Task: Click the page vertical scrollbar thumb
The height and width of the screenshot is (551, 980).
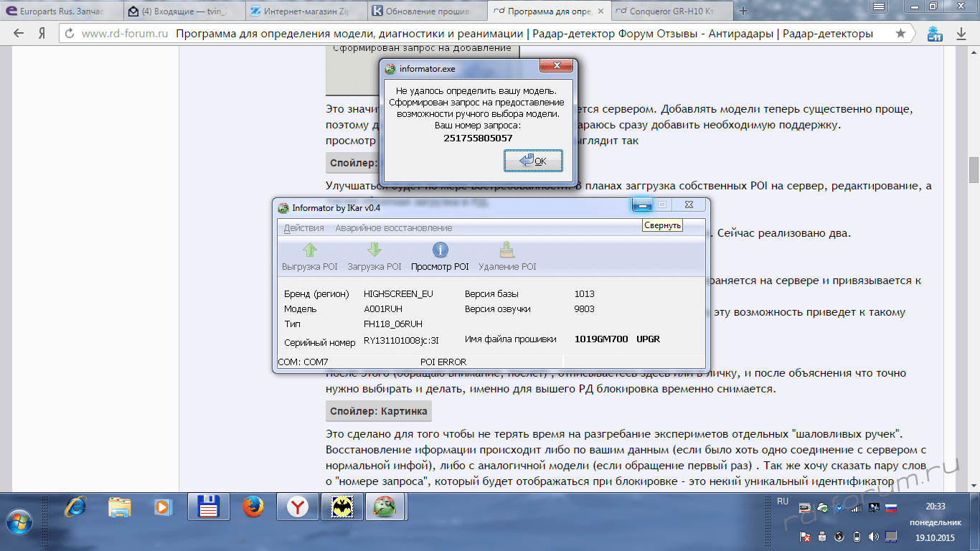Action: point(974,170)
